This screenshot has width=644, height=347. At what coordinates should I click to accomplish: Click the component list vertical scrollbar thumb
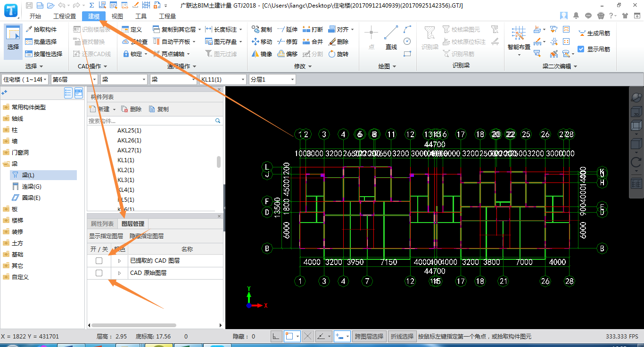click(219, 162)
